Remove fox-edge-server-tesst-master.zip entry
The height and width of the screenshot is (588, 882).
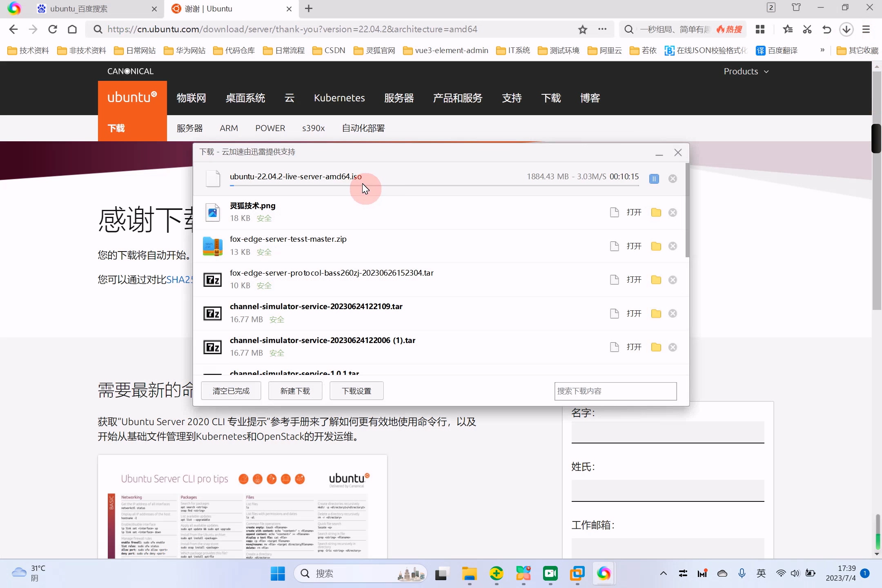click(673, 246)
